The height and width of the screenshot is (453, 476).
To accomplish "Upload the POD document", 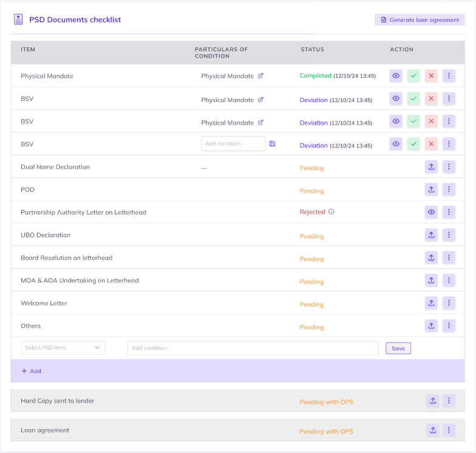I will (431, 189).
